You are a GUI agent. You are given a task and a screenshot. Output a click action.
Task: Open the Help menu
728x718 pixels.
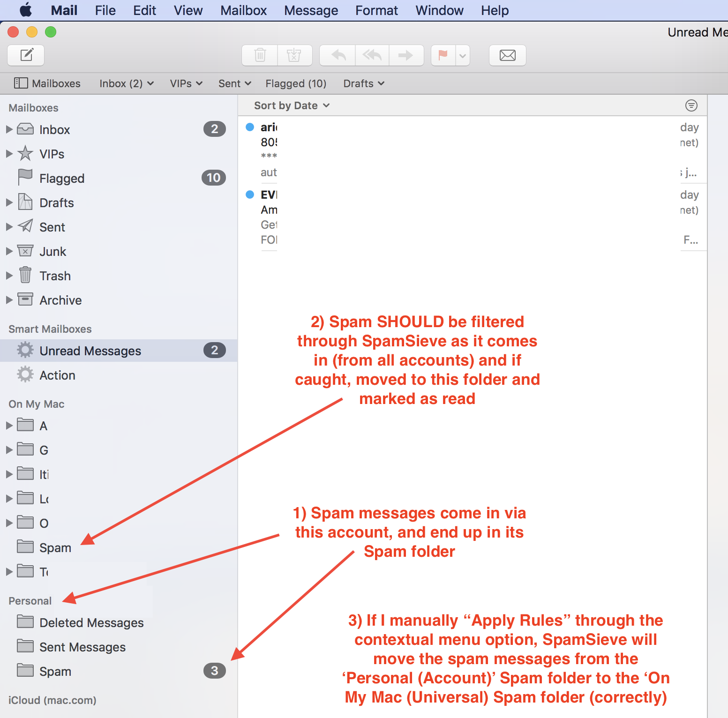point(495,10)
